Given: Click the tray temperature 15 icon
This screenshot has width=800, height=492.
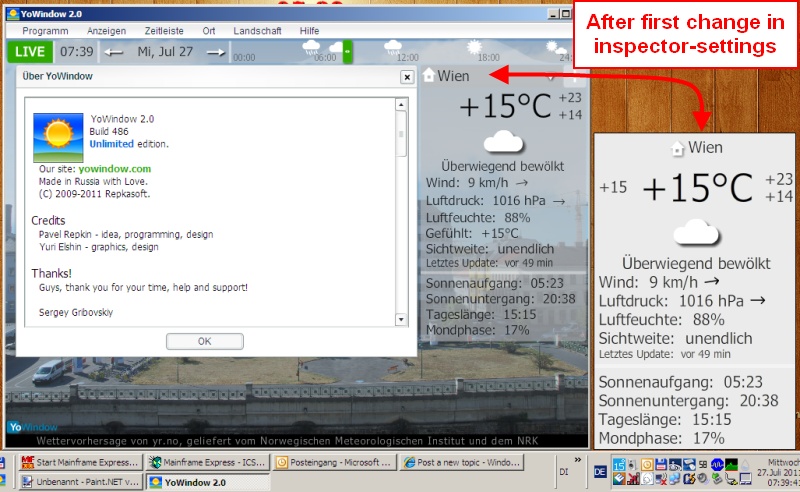Looking at the screenshot, I should tap(619, 464).
